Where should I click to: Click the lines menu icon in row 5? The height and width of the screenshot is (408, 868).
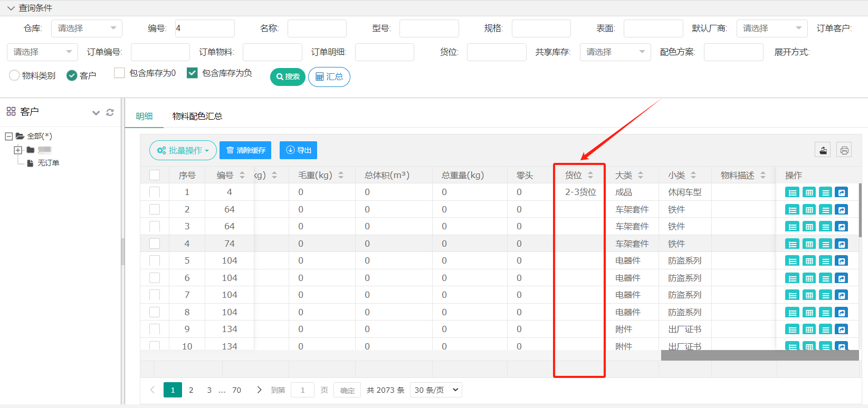pos(826,261)
